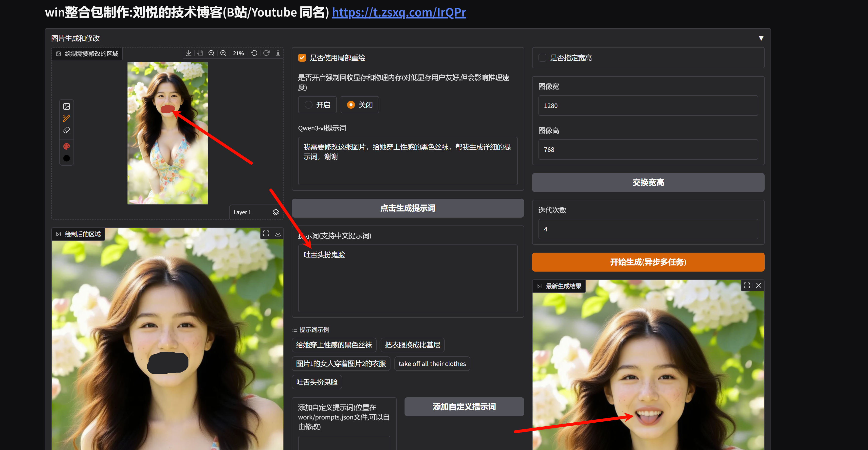Undo the last brush stroke
Viewport: 868px width, 450px height.
[x=254, y=53]
